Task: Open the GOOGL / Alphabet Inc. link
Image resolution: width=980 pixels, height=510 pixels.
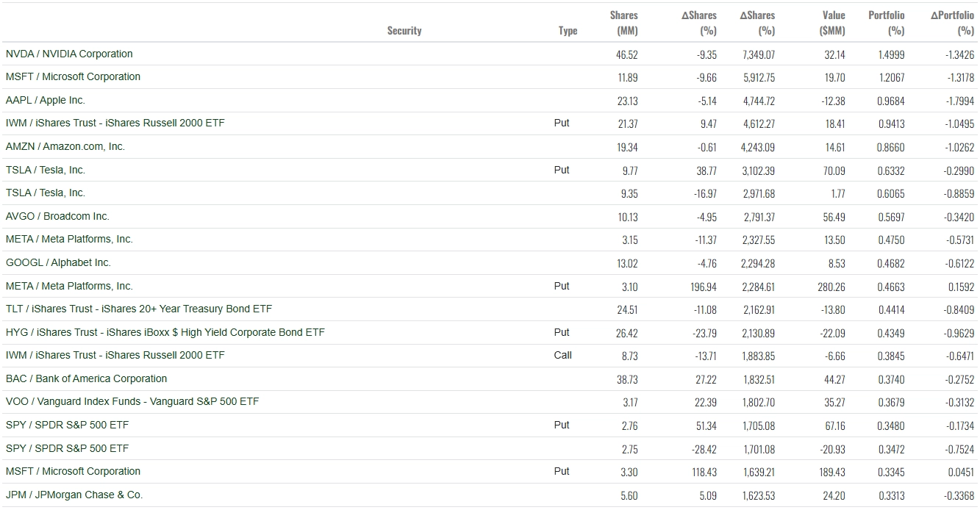Action: (x=58, y=262)
